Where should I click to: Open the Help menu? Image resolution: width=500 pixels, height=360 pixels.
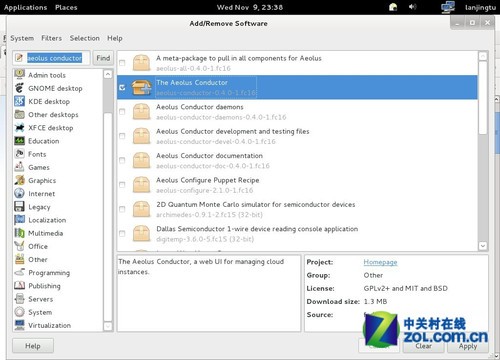pyautogui.click(x=115, y=38)
